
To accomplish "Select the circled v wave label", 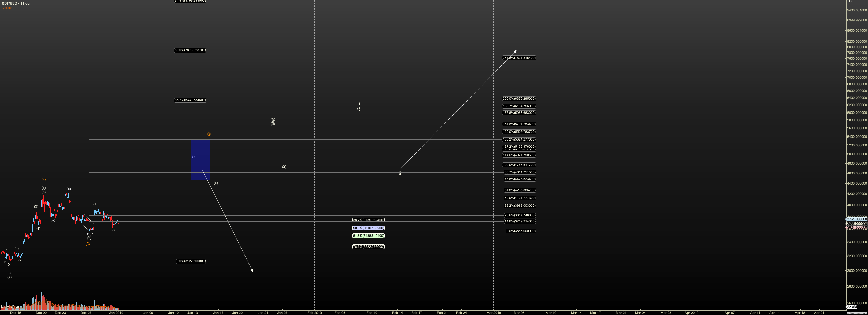I will coord(9,265).
